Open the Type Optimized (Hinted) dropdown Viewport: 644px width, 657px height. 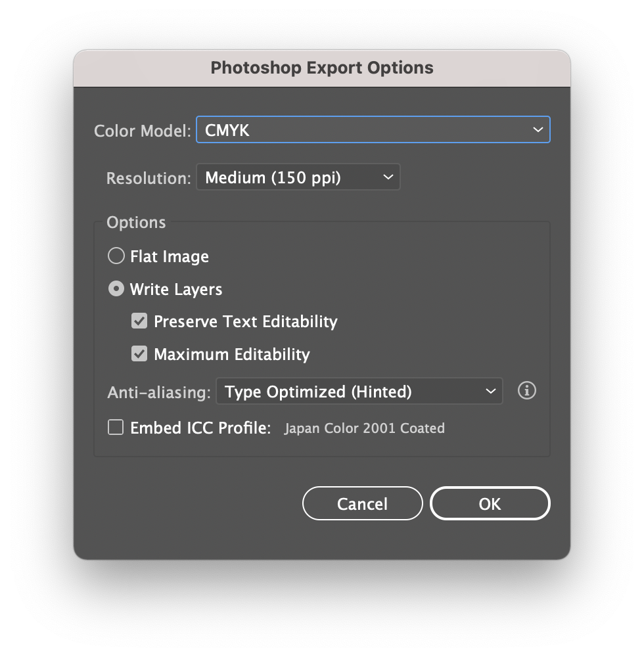click(x=359, y=392)
